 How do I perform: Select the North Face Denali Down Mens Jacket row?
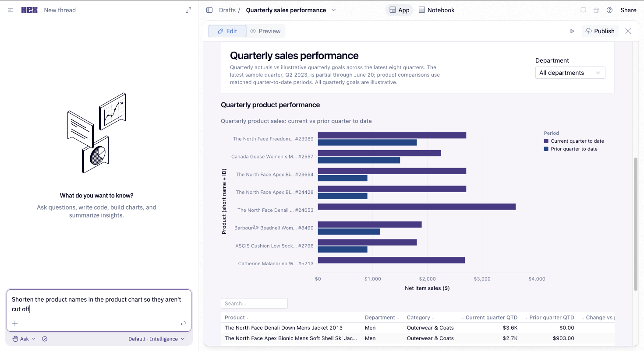pos(418,328)
